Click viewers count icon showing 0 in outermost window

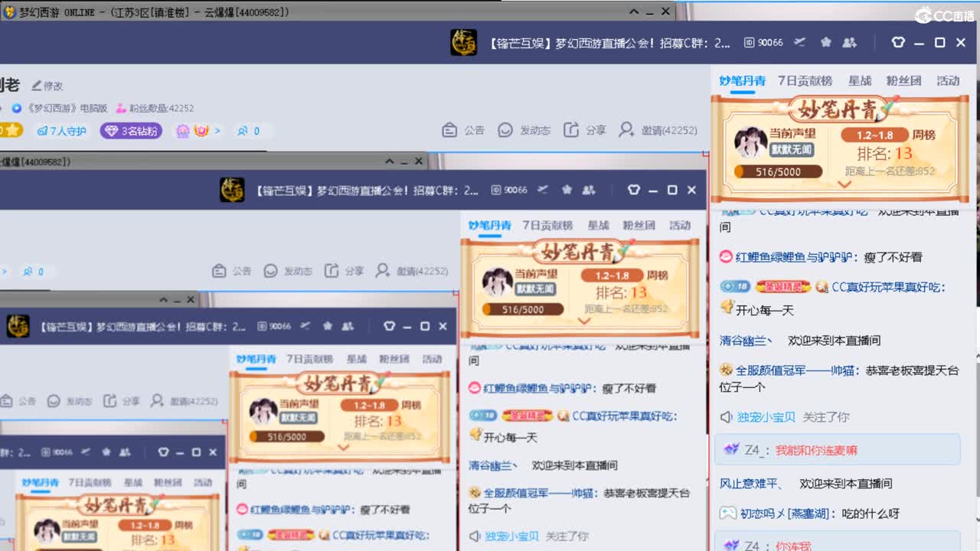point(248,131)
